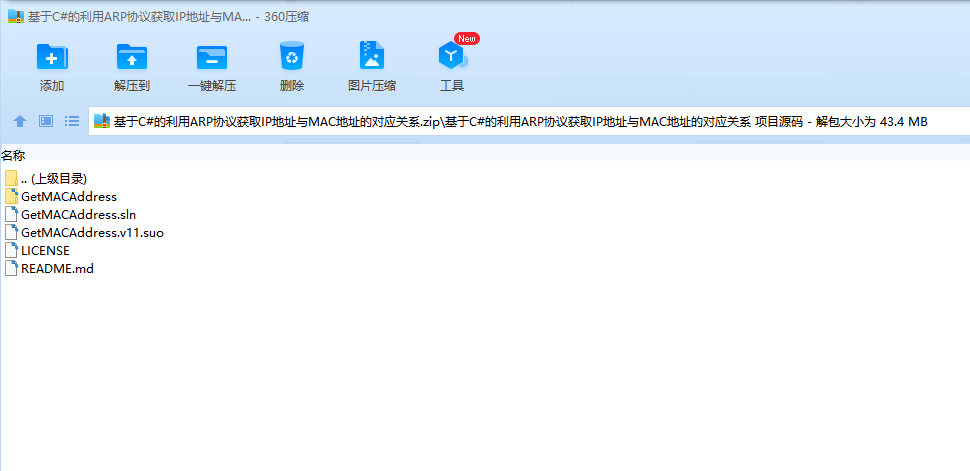The width and height of the screenshot is (970, 471).
Task: Go up one level with the arrow icon
Action: coord(20,121)
